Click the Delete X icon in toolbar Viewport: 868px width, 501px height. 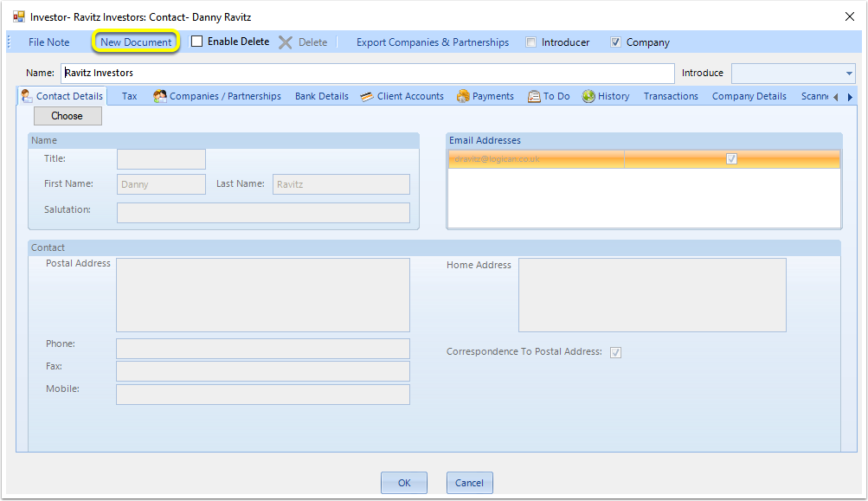tap(285, 42)
